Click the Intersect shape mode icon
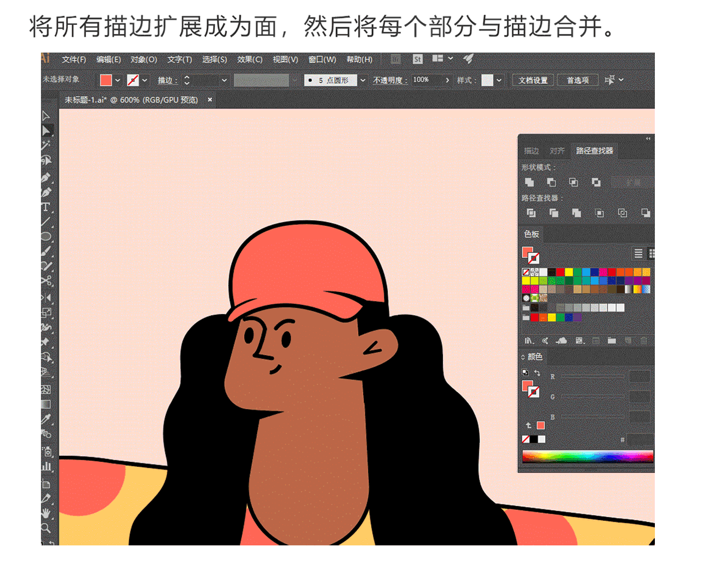Viewport: 708px width, 588px height. (x=574, y=182)
